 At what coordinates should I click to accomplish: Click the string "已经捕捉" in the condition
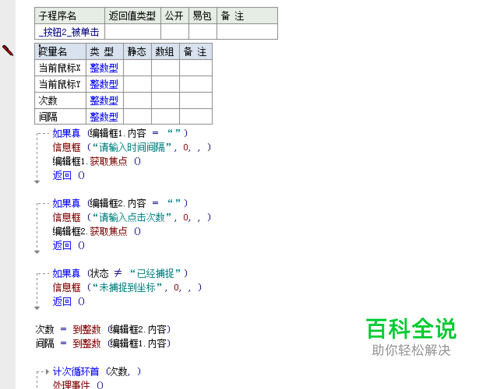pos(156,273)
